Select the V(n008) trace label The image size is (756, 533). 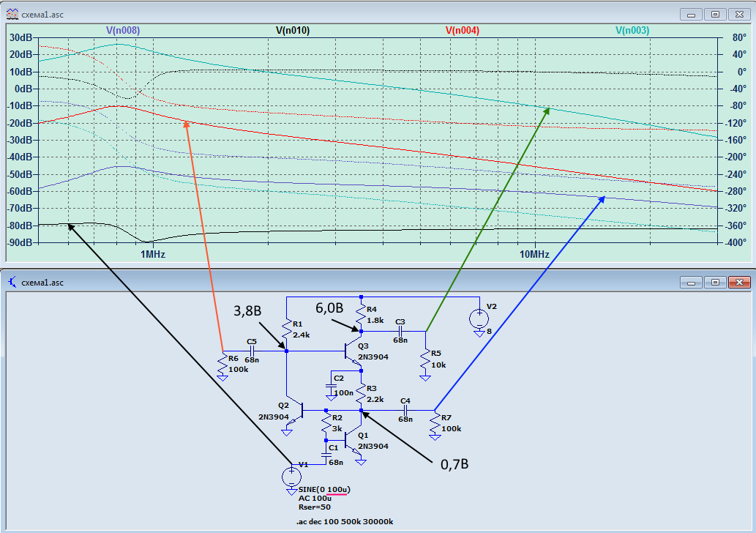(x=123, y=31)
